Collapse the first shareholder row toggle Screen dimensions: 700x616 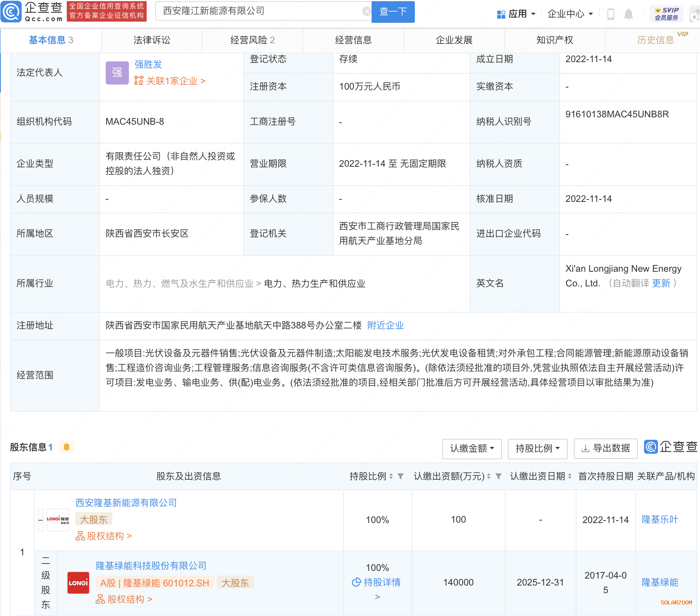point(41,520)
